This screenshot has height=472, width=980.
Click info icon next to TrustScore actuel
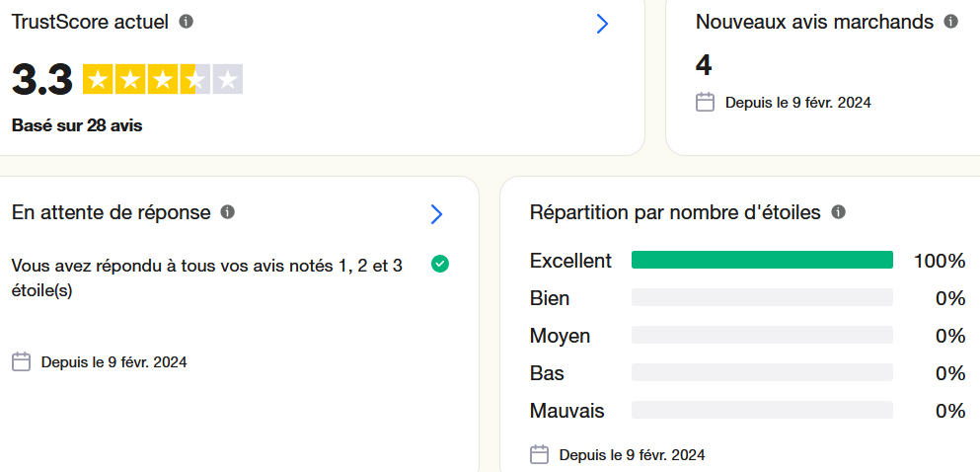(187, 22)
